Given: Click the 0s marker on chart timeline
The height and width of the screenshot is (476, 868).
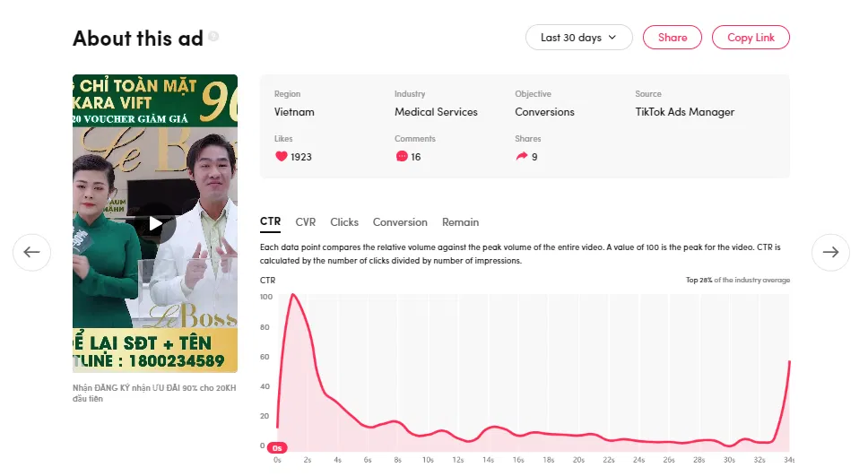Looking at the screenshot, I should [x=277, y=446].
